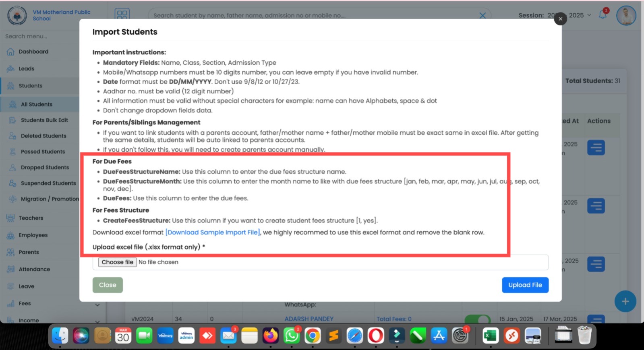Click the Fees icon in sidebar
The width and height of the screenshot is (644, 350).
point(10,303)
